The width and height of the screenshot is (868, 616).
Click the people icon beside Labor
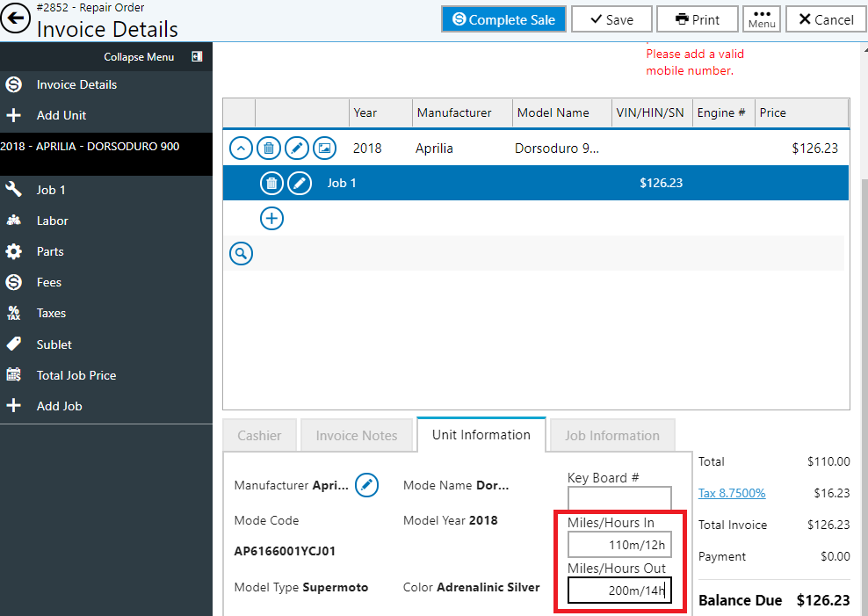(x=14, y=221)
